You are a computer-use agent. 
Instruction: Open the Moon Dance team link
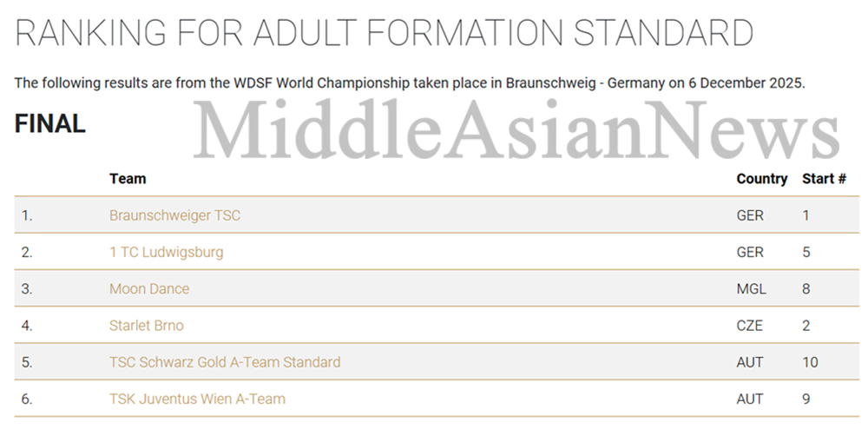point(149,289)
